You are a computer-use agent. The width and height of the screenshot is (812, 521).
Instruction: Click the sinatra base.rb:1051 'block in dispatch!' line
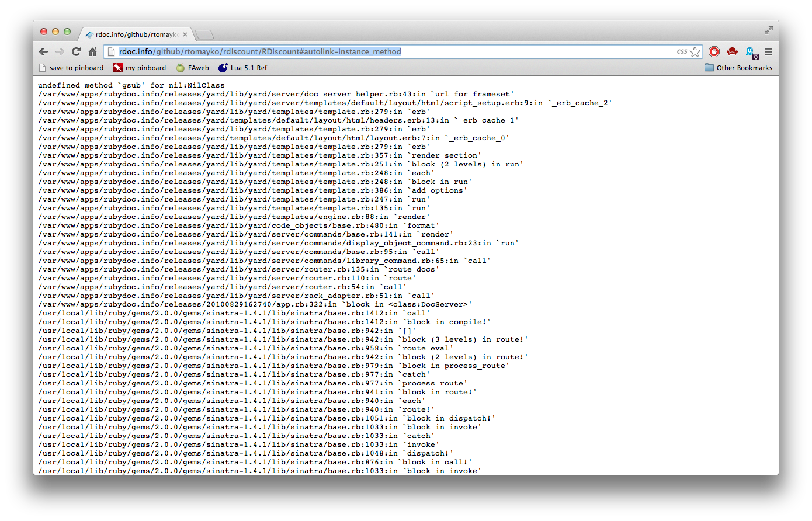click(x=267, y=418)
